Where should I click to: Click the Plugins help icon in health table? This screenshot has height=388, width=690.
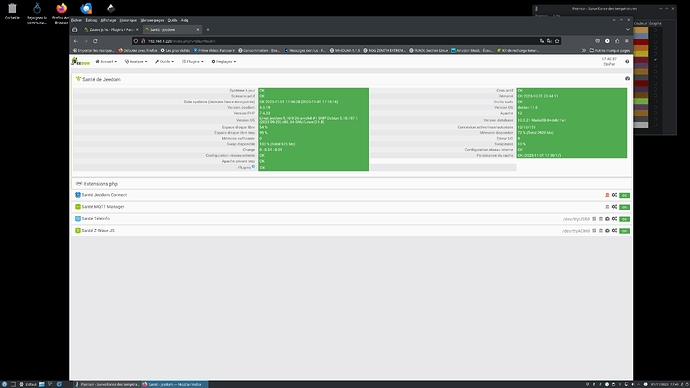coord(253,167)
